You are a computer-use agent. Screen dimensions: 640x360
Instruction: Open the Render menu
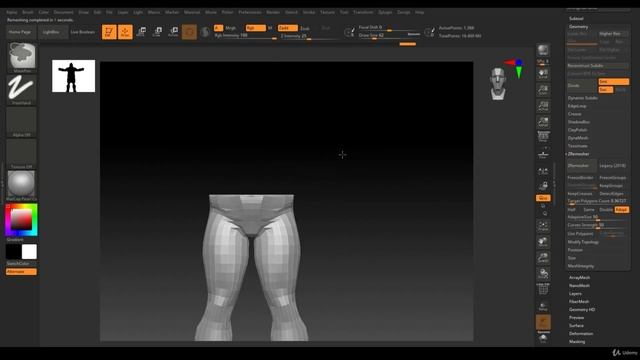[x=273, y=12]
